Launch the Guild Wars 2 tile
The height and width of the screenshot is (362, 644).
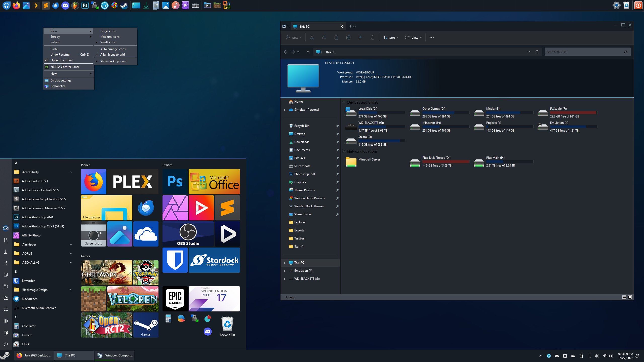pyautogui.click(x=106, y=272)
